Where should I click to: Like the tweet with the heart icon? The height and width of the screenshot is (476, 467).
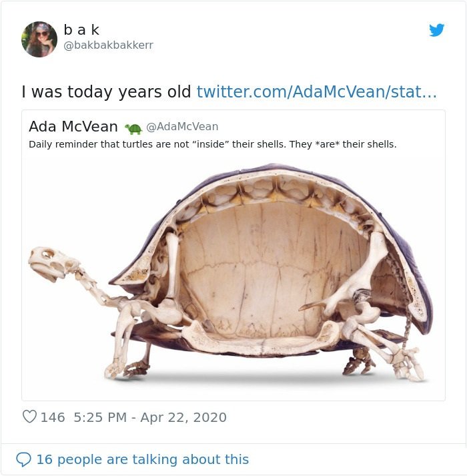(29, 417)
